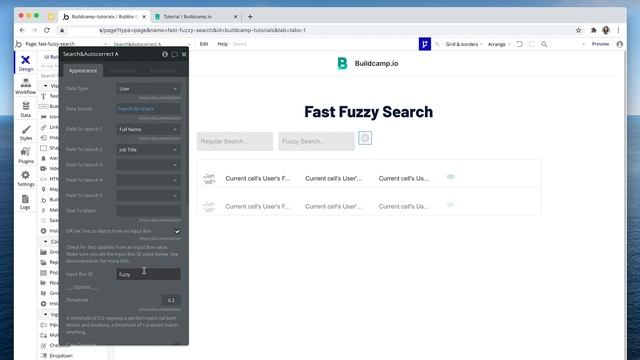Viewport: 640px width, 360px height.
Task: Collapse the Visual elements group
Action: click(45, 86)
